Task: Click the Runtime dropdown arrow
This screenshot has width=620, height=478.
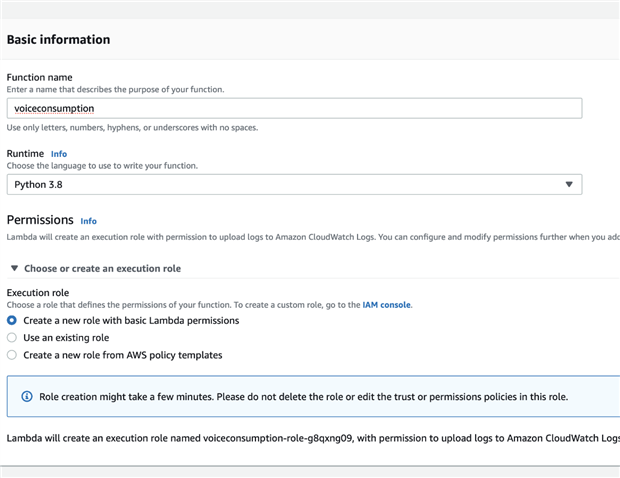Action: [569, 185]
